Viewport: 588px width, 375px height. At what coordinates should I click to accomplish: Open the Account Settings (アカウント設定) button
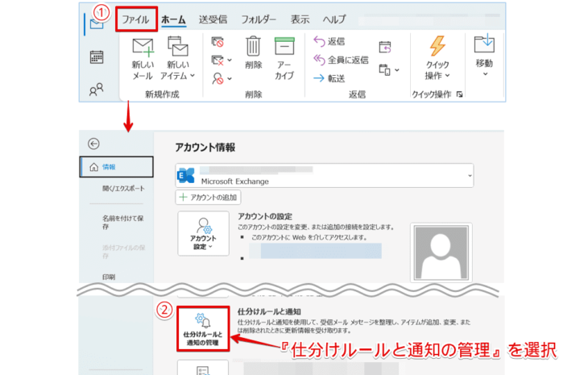203,235
